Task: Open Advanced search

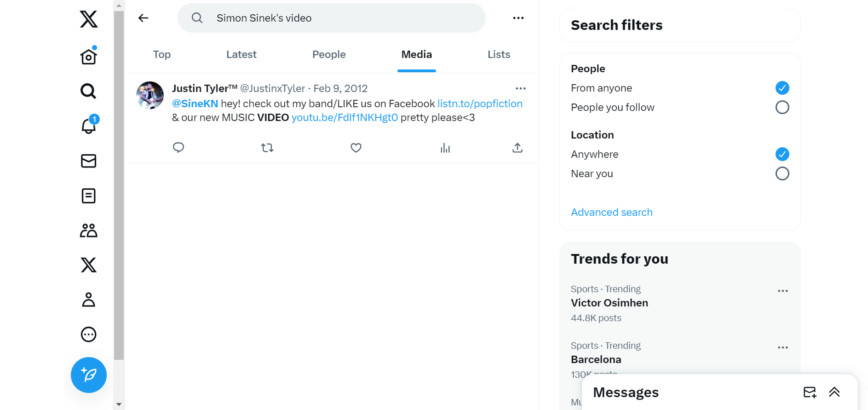Action: [611, 212]
